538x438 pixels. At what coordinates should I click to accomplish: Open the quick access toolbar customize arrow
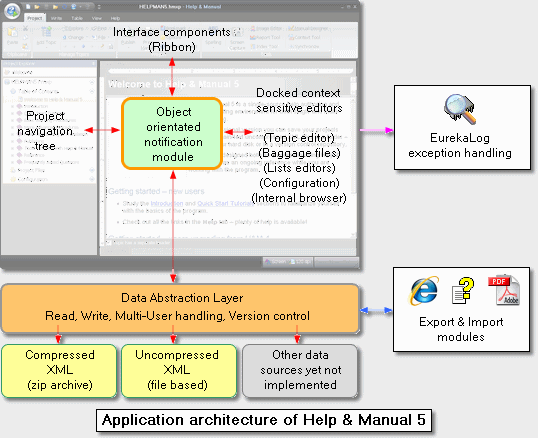pos(99,7)
